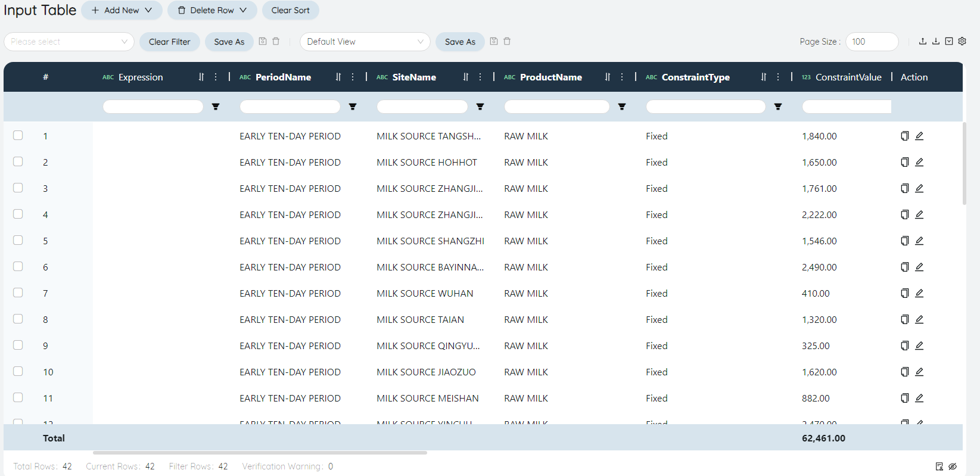Viewport: 980px width, 476px height.
Task: Open the ProductName column options menu
Action: pos(622,77)
